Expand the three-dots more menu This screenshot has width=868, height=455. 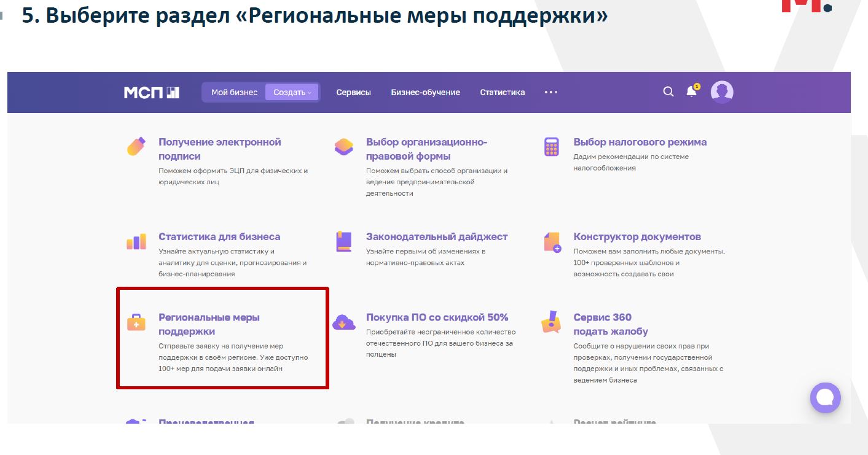[550, 93]
